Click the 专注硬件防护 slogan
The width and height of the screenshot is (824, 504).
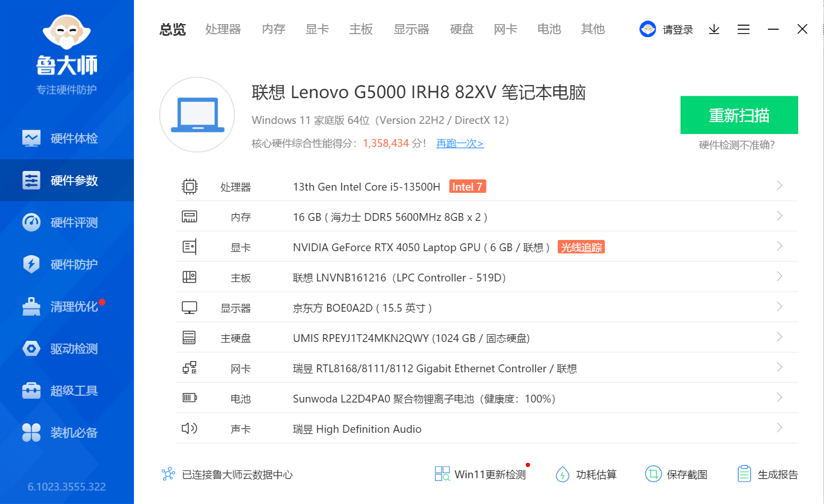(x=67, y=90)
